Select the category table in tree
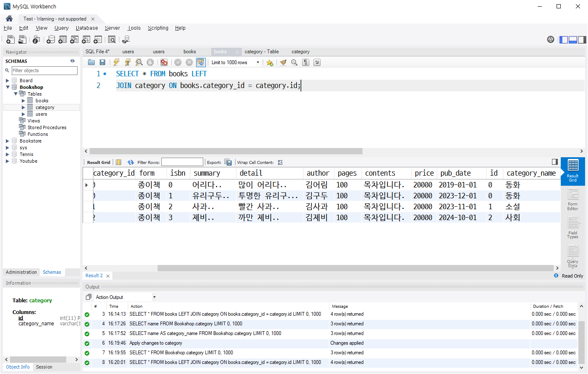The height and width of the screenshot is (374, 588). pos(45,107)
